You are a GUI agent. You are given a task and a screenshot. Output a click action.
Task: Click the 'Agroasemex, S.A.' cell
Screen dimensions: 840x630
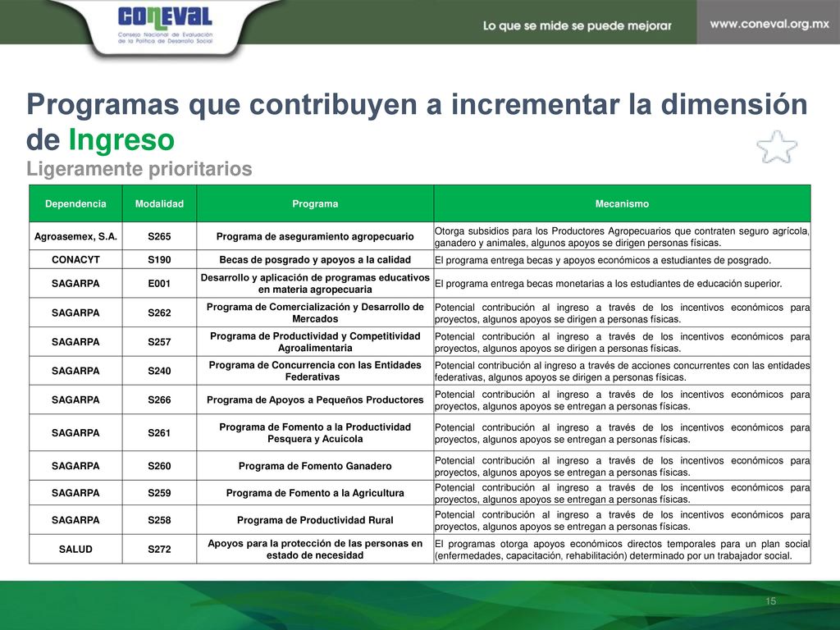click(75, 236)
